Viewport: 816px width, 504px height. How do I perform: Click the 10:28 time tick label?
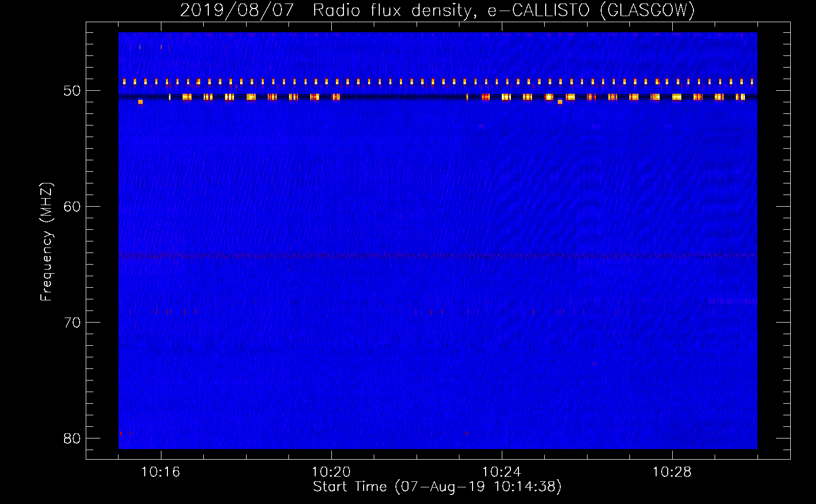[672, 472]
